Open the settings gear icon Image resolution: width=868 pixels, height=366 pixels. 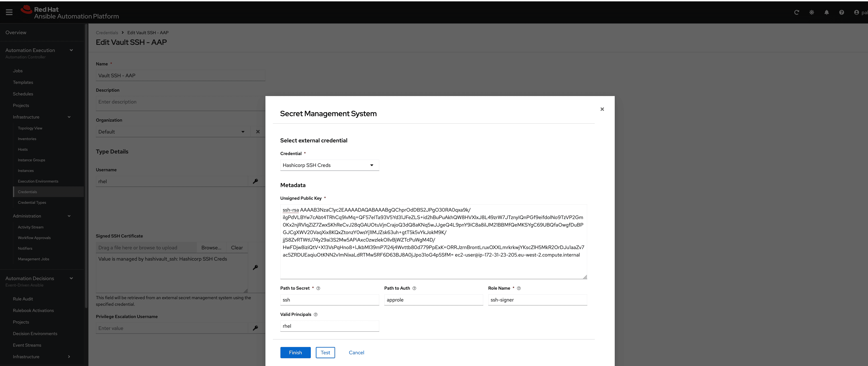(812, 12)
